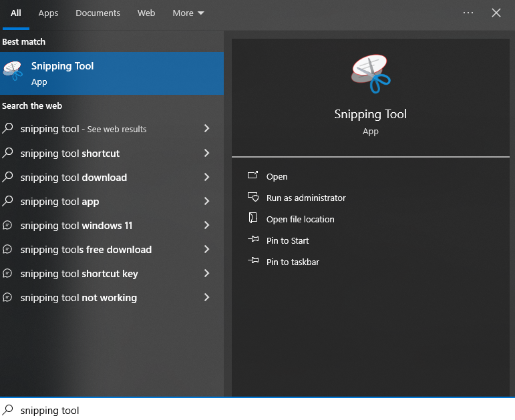The image size is (515, 420).
Task: Click the Run as administrator shield icon
Action: [x=252, y=198]
